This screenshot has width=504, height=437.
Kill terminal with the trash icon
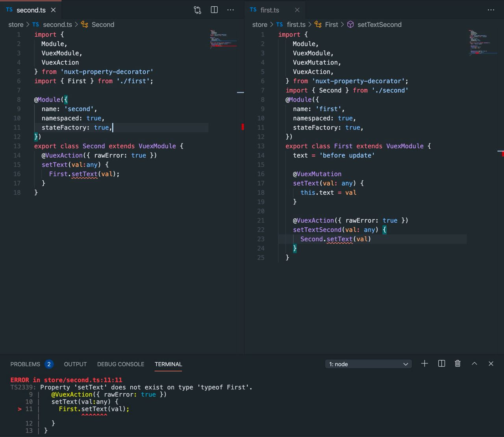[x=458, y=364]
